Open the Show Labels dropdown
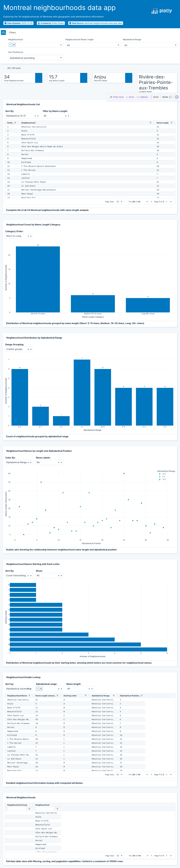This screenshot has height=868, width=180. 49,462
